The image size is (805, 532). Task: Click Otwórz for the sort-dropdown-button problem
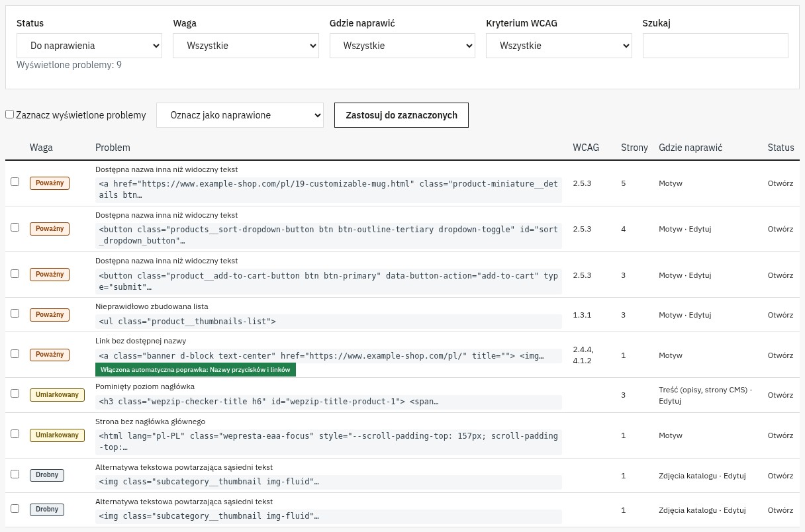tap(781, 229)
